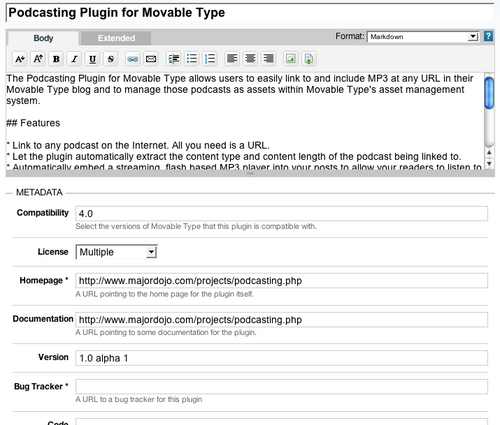Click the editor scrollbar up arrow

[489, 153]
